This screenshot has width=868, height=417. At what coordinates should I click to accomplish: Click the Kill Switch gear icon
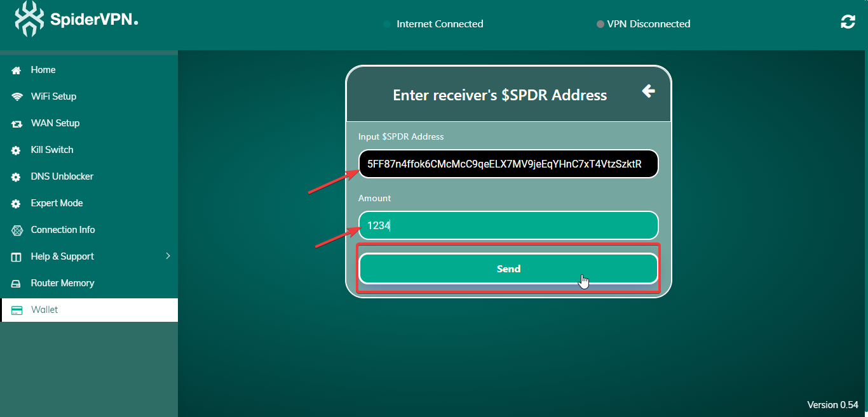17,150
